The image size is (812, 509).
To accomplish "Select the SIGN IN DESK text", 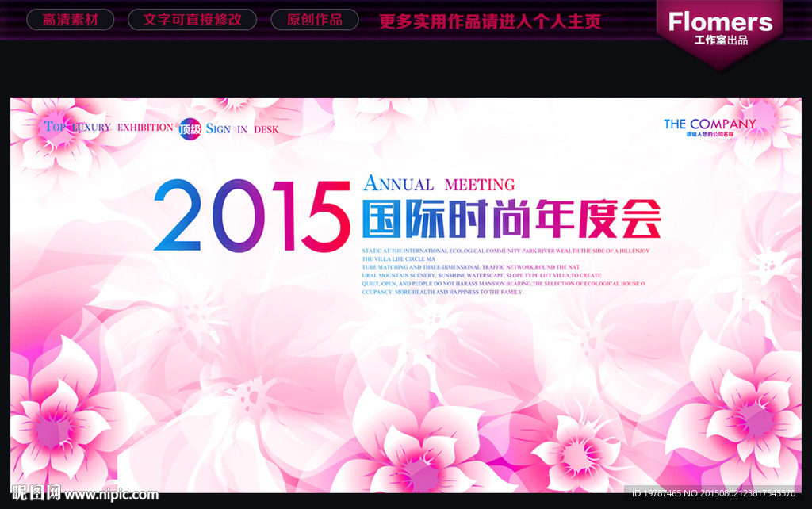I will click(x=243, y=129).
